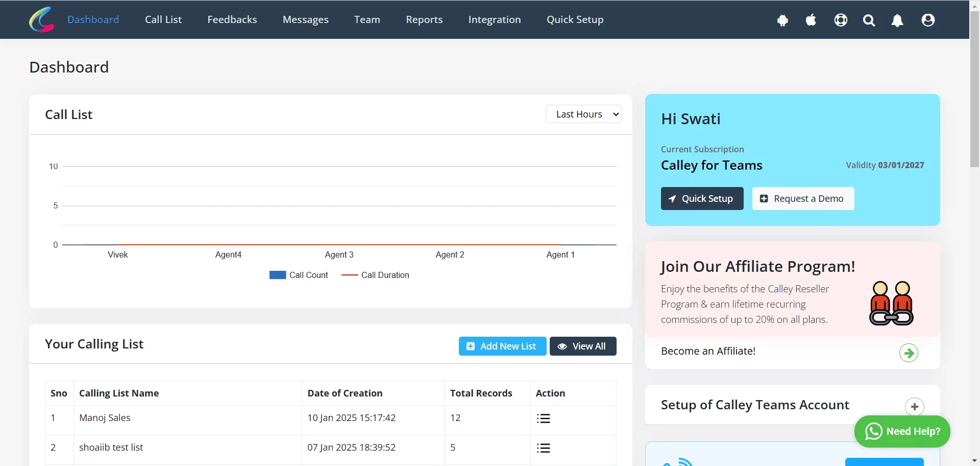Open the Last Hours dropdown
Screen dimensions: 980x466
(584, 114)
